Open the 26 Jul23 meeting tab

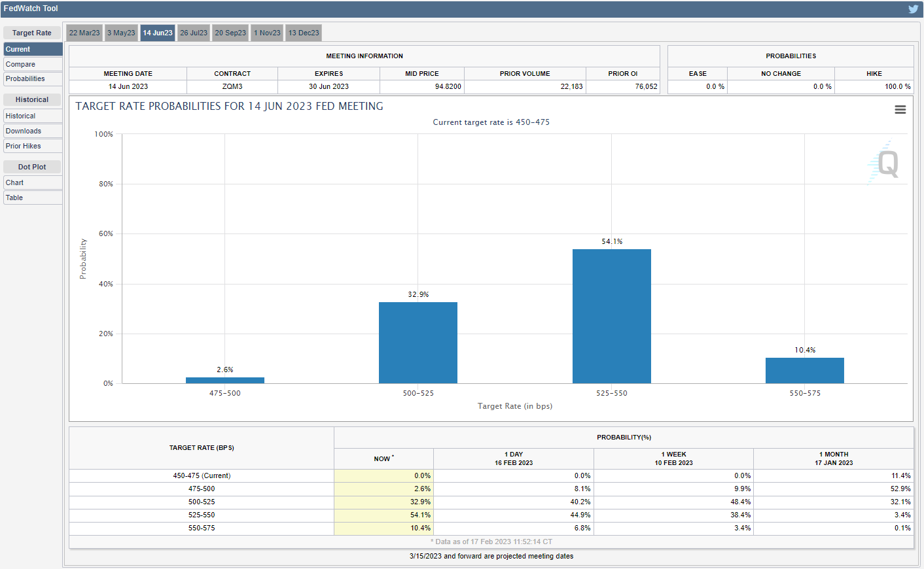194,33
